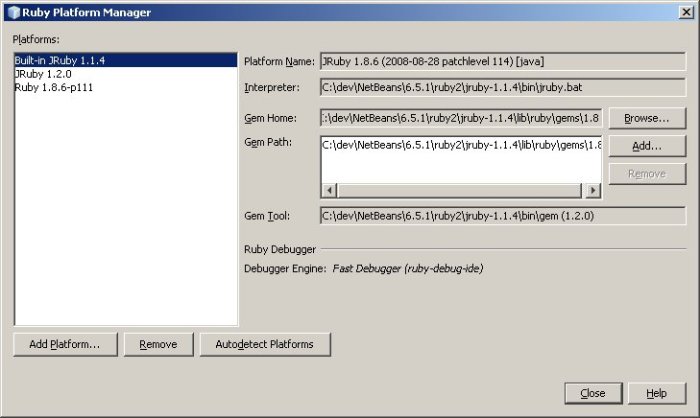Click the Ruby Debugger section label
The image size is (700, 418).
280,249
